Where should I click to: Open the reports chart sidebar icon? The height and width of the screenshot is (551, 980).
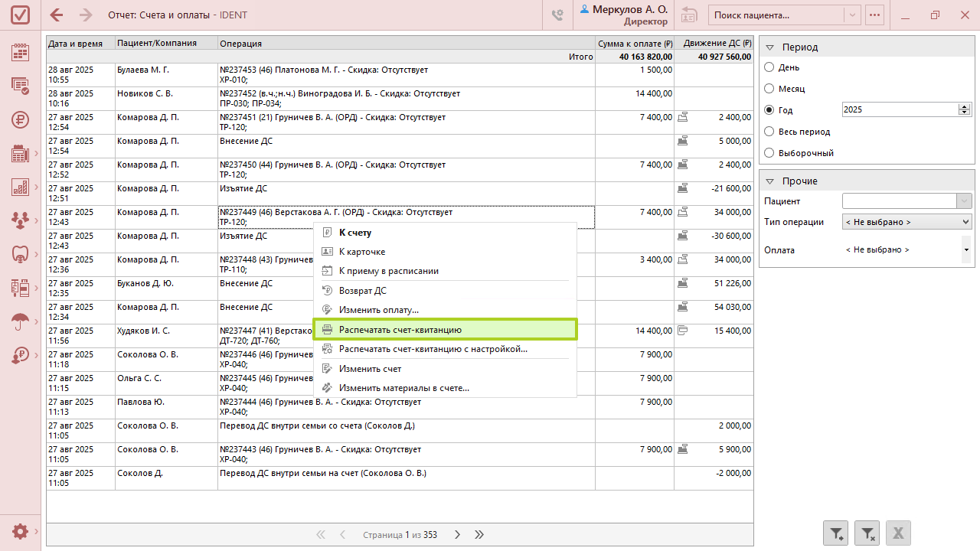(21, 187)
